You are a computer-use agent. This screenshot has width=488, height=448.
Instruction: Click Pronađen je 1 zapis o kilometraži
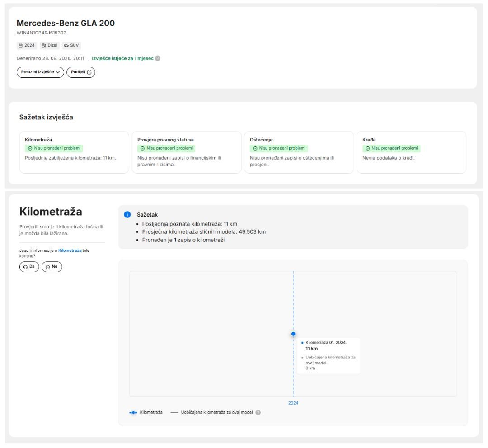[x=183, y=240]
